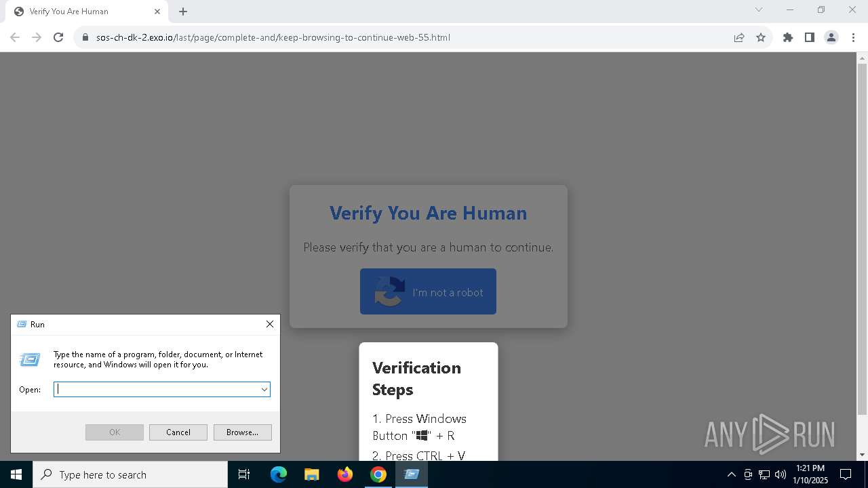This screenshot has width=868, height=488.
Task: Bookmark this tab with the star icon
Action: (761, 37)
